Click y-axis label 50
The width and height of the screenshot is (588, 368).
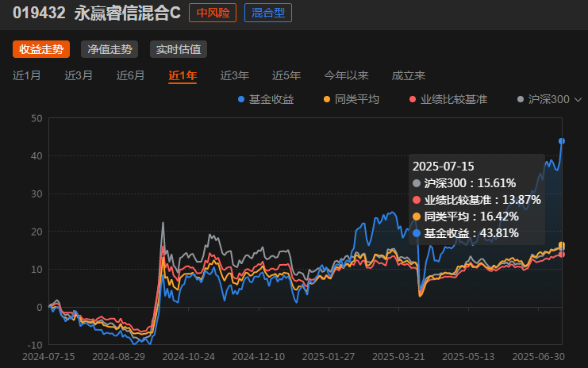point(37,118)
